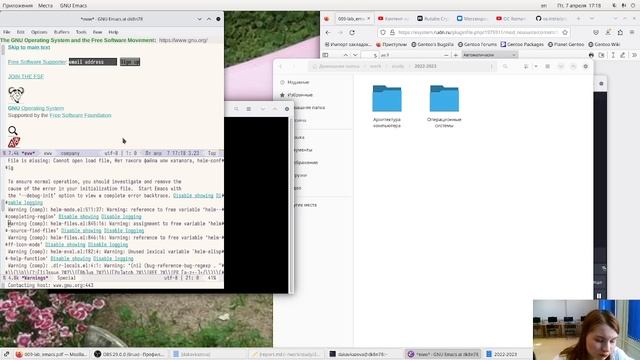Click the *eww* buffer name in mode line
Screen dimensions: 640x360
[28, 153]
